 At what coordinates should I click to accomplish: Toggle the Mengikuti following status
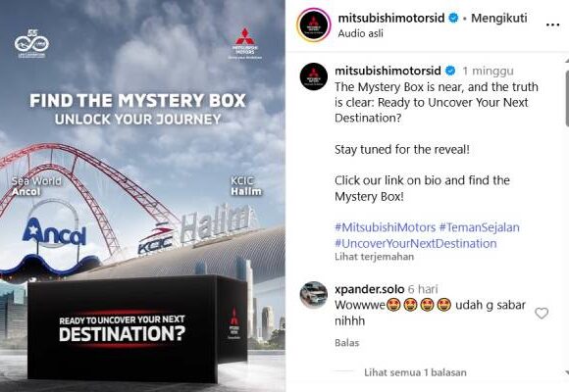click(499, 18)
